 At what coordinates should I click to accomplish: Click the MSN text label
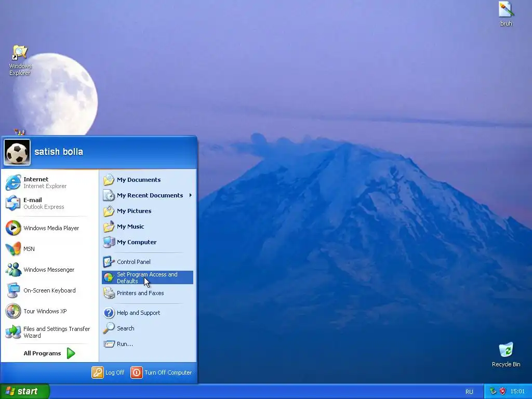[29, 249]
